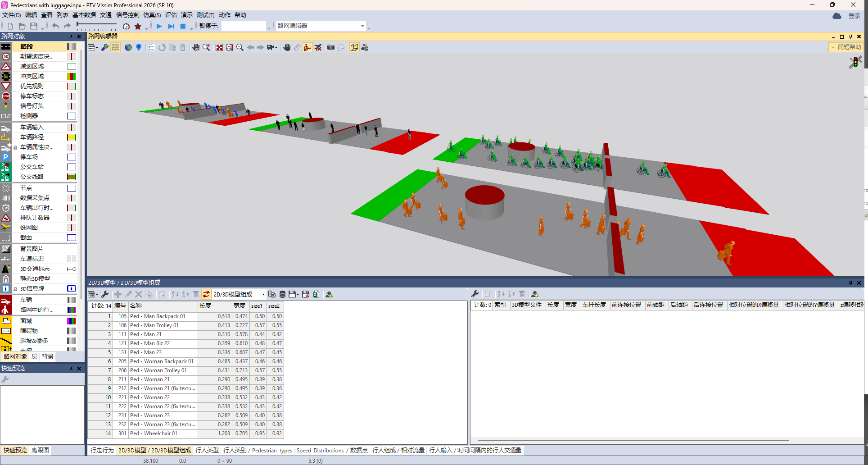Click the 冲突区域 color swatch

[72, 76]
